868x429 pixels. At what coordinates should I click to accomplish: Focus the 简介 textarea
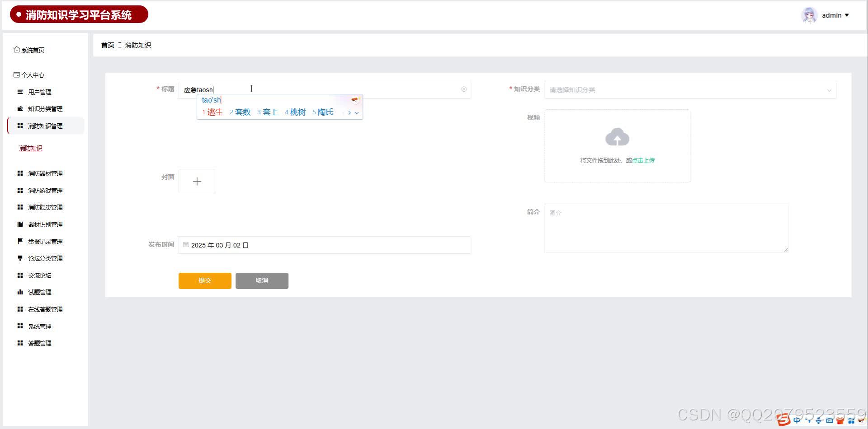[x=666, y=228]
